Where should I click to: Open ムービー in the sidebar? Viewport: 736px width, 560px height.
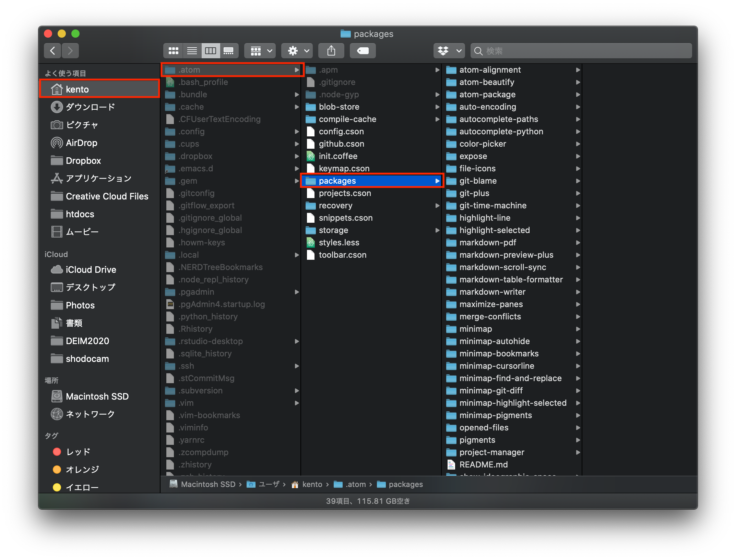[x=99, y=232]
